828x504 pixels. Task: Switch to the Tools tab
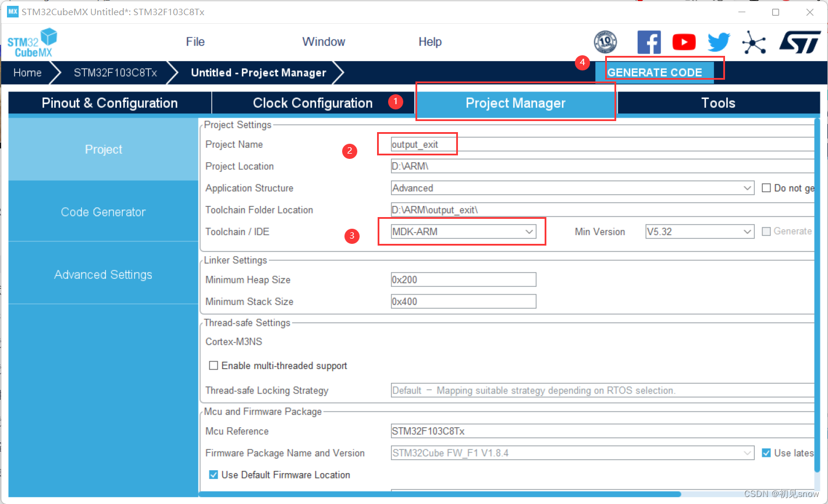coord(719,103)
